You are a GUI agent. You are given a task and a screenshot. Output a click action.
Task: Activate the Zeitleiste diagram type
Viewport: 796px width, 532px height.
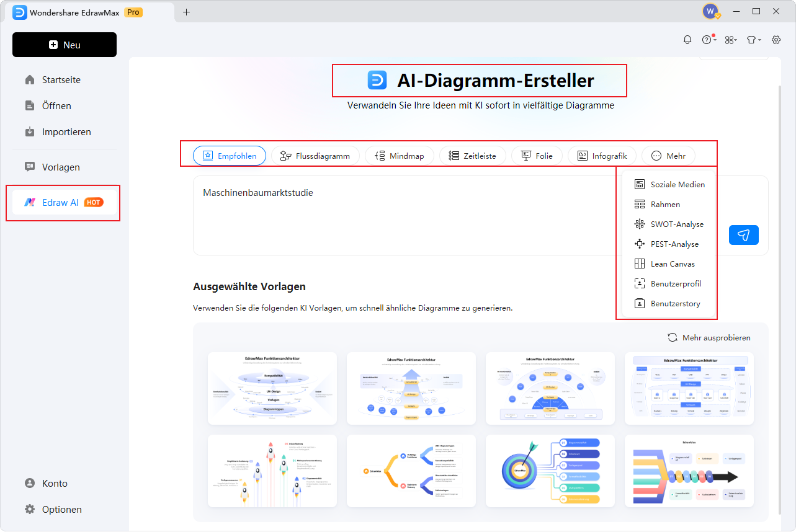tap(472, 156)
